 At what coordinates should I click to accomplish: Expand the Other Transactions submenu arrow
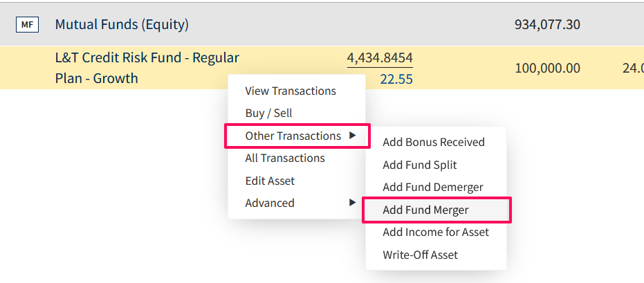click(352, 136)
